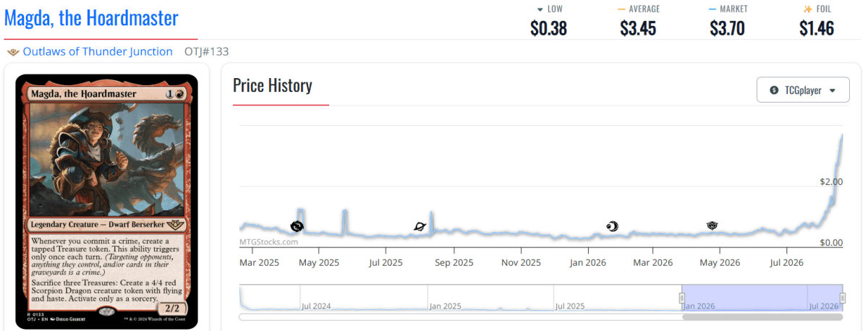Click the LOW down-arrow icon
Image resolution: width=868 pixels, height=331 pixels.
(540, 9)
